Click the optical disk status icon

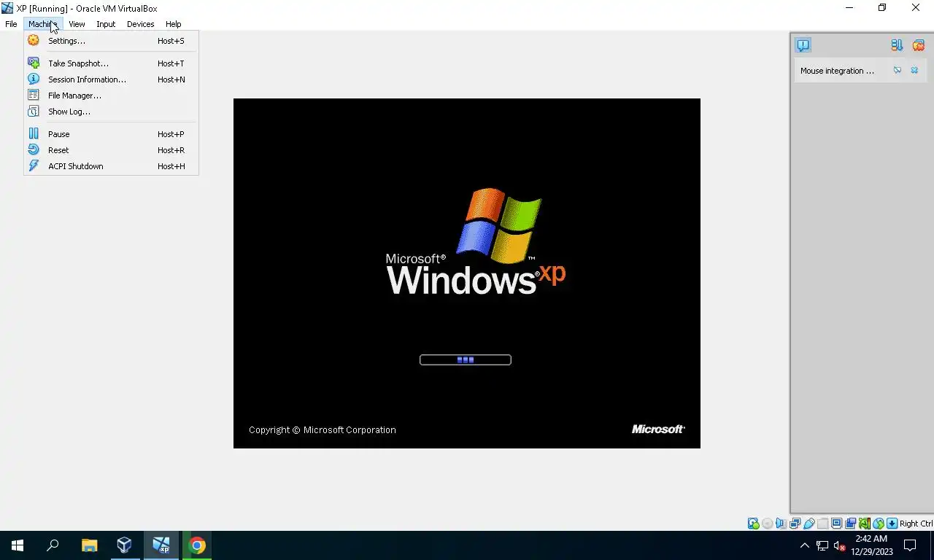(x=767, y=524)
